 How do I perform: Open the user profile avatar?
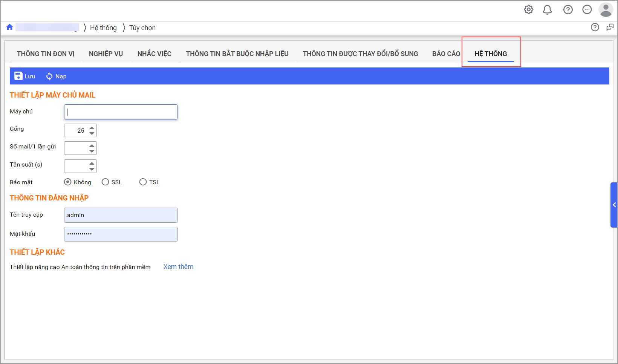point(606,10)
